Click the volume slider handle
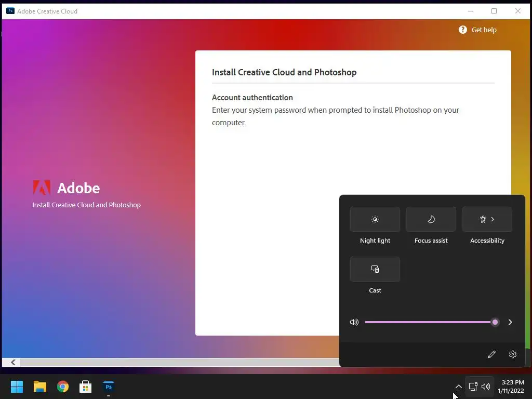Screen dimensions: 532x399 click(x=495, y=322)
